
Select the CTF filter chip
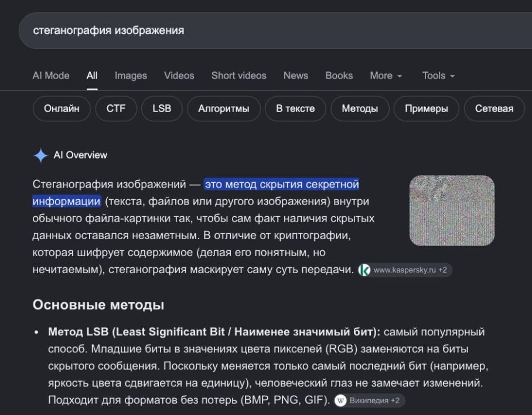(x=116, y=108)
